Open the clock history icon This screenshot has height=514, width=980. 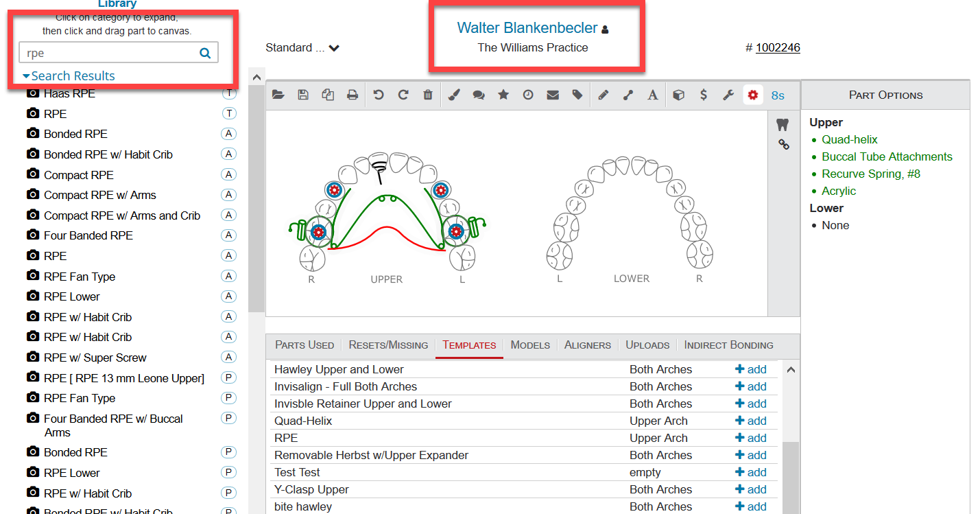[528, 95]
